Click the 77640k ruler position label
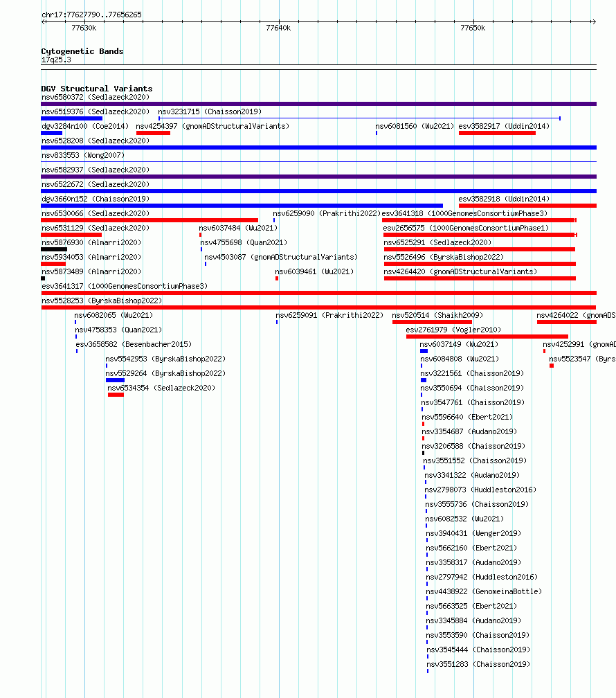 (279, 28)
